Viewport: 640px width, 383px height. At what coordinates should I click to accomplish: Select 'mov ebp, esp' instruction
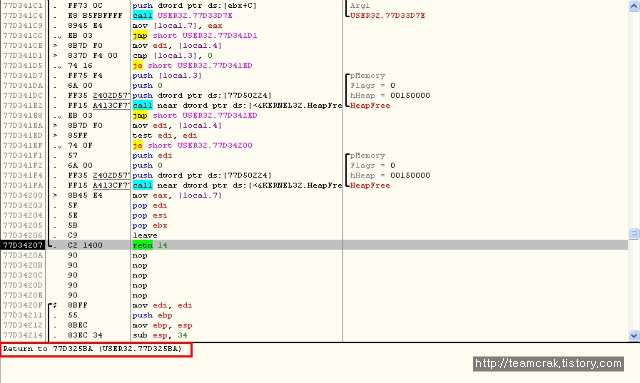click(x=162, y=325)
